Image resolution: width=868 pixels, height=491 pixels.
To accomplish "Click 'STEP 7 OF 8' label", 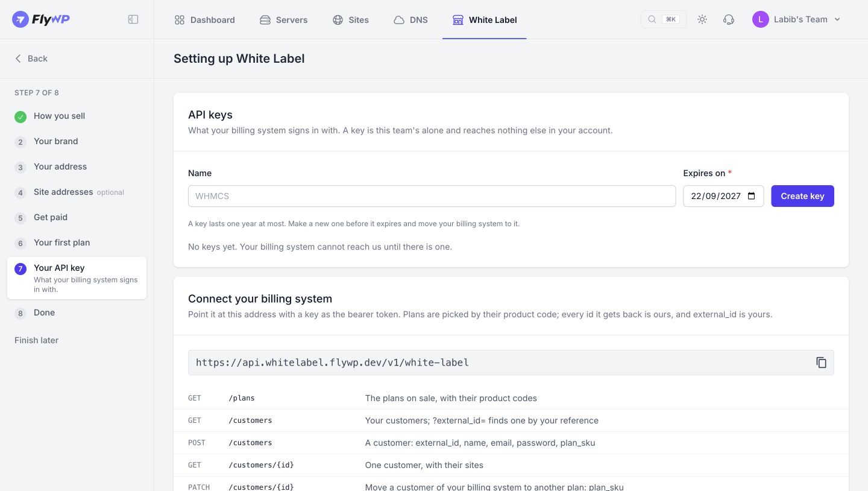I will coord(37,93).
